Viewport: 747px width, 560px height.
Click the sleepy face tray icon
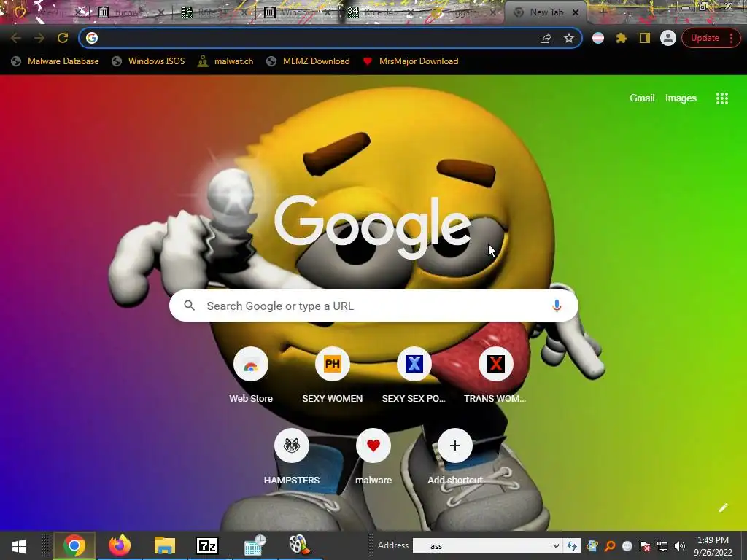(627, 546)
